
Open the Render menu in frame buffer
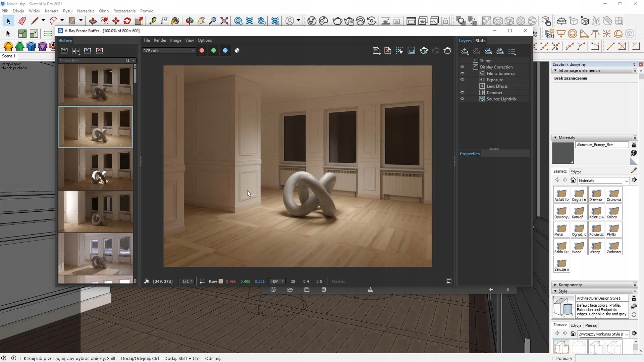160,40
